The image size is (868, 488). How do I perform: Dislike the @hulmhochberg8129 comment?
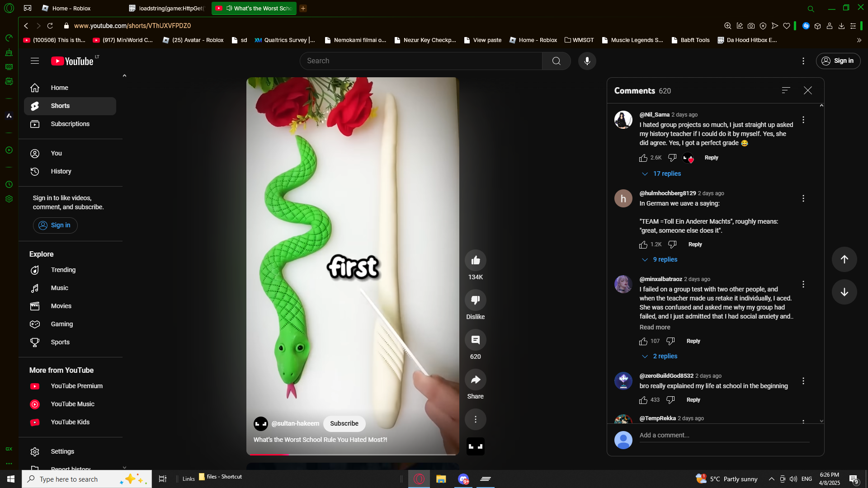[x=672, y=244]
